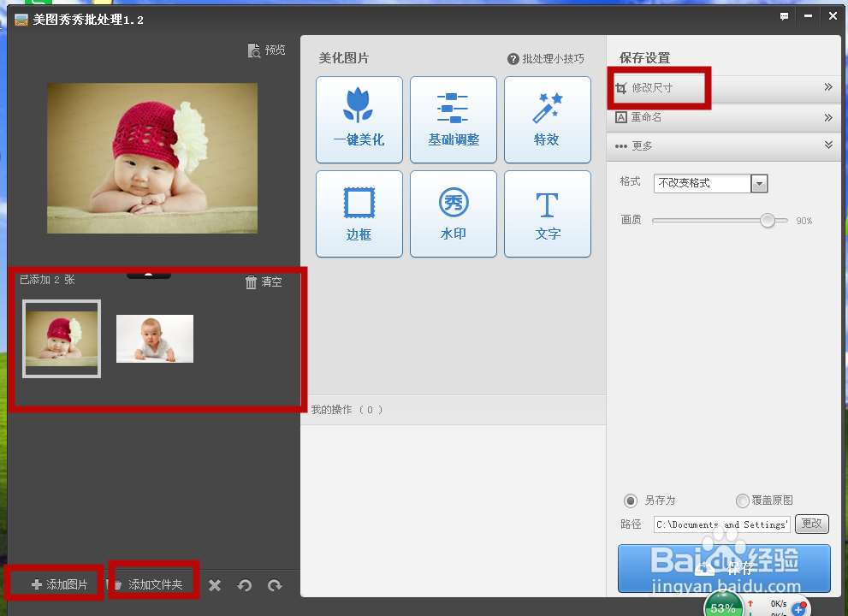
Task: Click the redo arrow icon
Action: (x=275, y=586)
